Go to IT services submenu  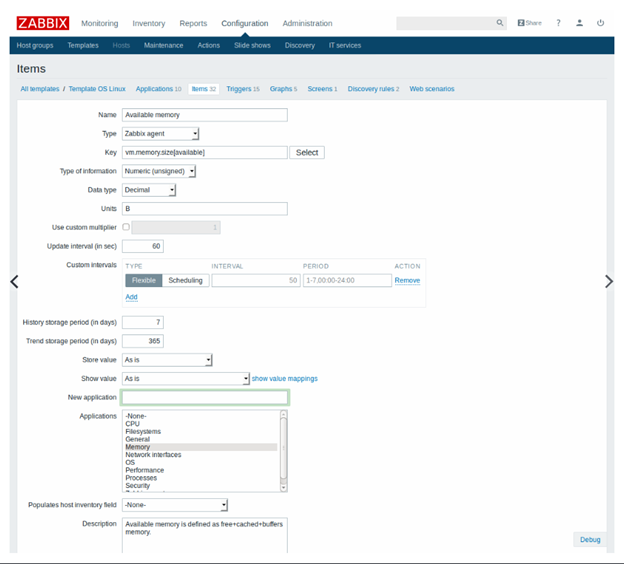[345, 45]
